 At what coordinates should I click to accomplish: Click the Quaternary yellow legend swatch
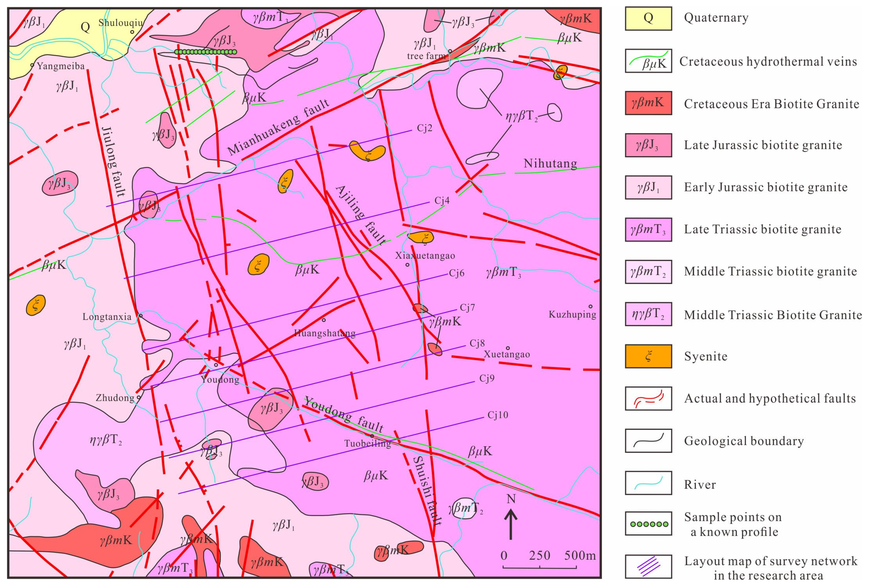[648, 18]
